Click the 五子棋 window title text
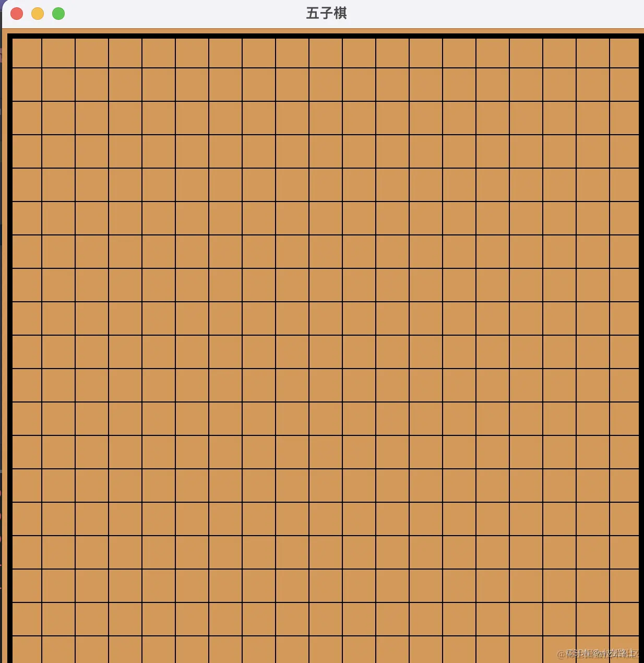The image size is (644, 663). tap(327, 13)
